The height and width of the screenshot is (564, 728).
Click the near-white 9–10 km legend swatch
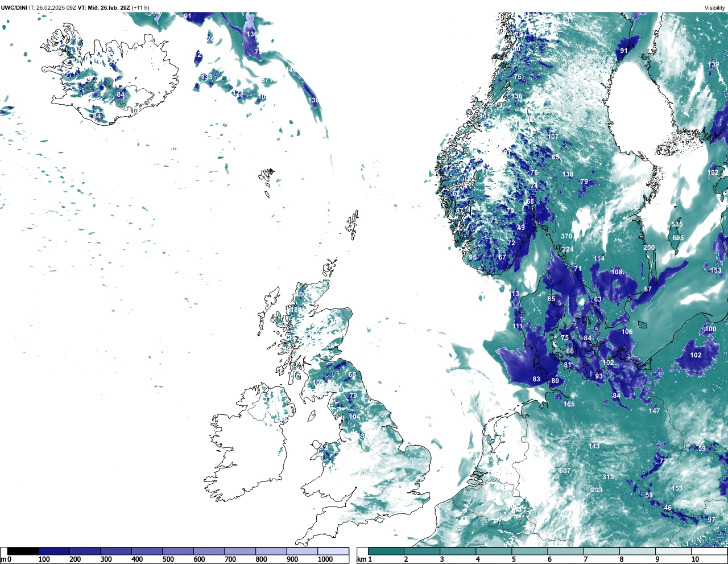coord(674,551)
